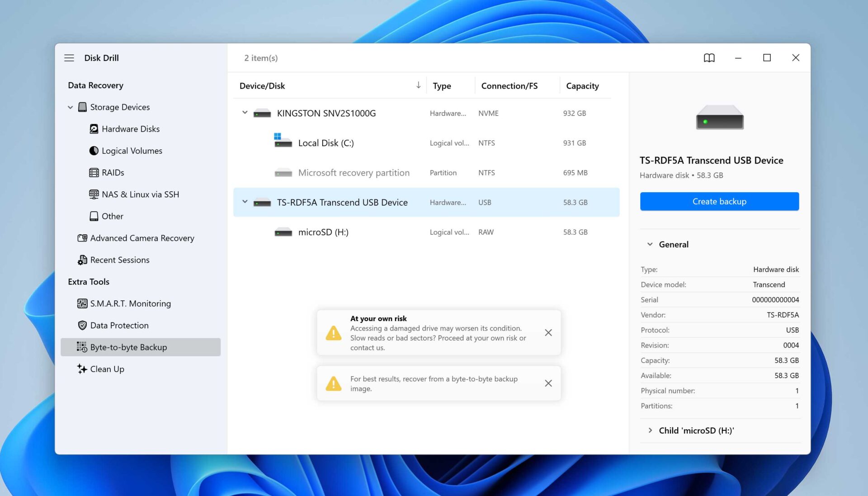Select Hardware Disks in the sidebar
This screenshot has width=868, height=496.
[x=130, y=129]
